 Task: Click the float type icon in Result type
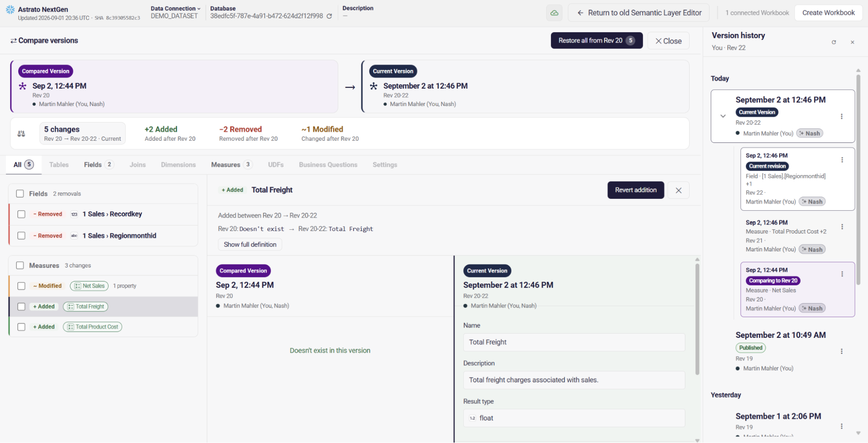472,418
